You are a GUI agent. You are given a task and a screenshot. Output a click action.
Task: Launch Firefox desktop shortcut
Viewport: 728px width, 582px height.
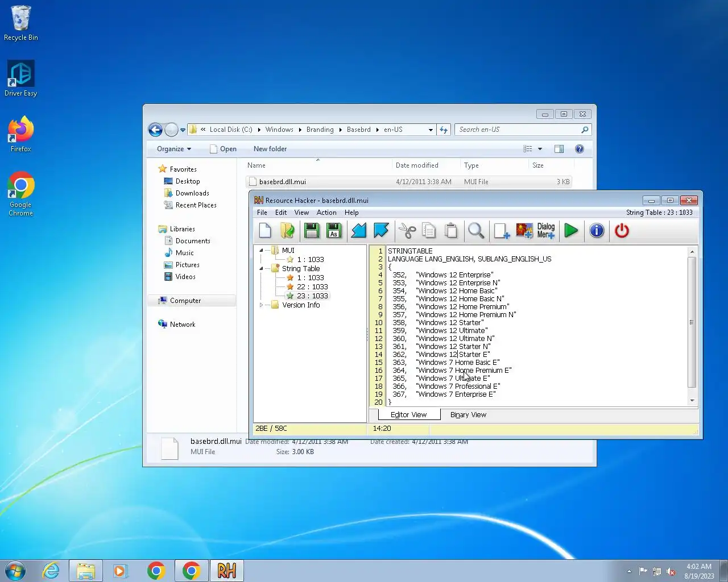click(21, 134)
